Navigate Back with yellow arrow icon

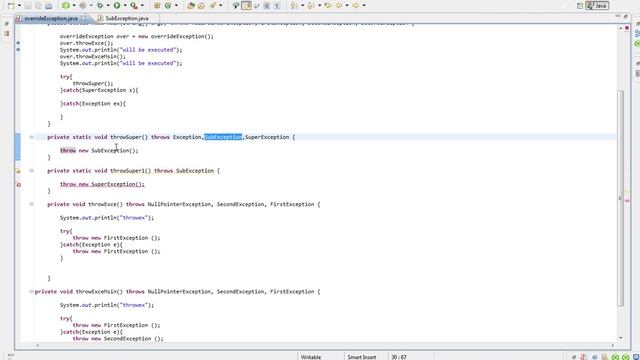(x=339, y=6)
